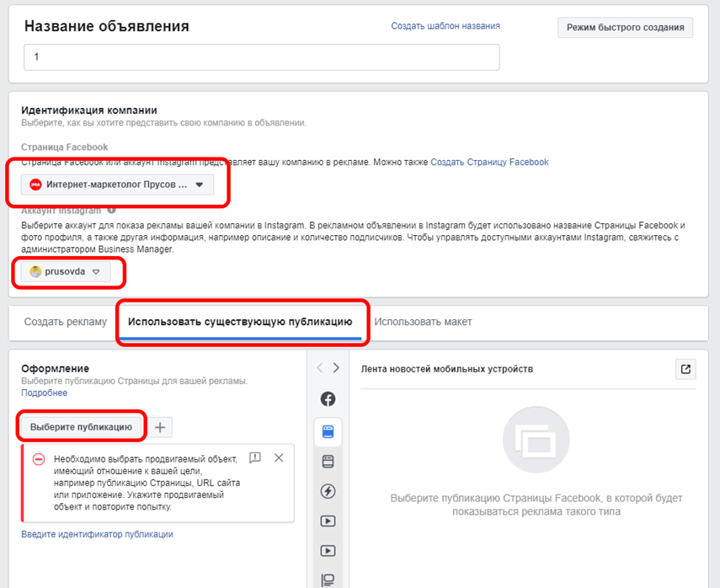This screenshot has width=720, height=588.
Task: Open 'Создать Страницу Facebook' link
Action: click(489, 162)
